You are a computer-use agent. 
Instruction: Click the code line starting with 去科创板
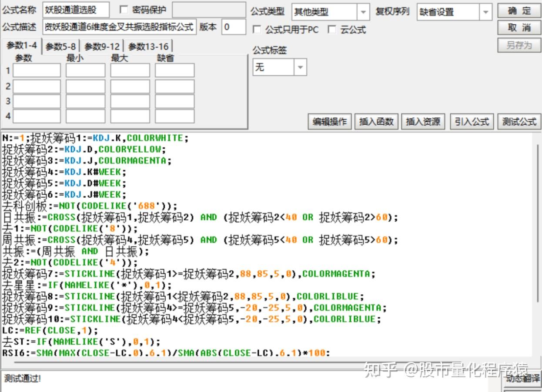click(x=90, y=206)
